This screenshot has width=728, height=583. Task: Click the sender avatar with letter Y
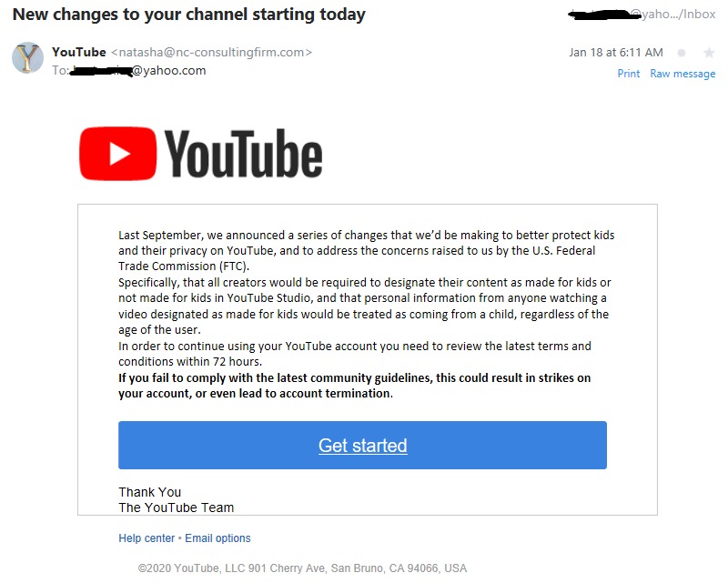(x=27, y=57)
